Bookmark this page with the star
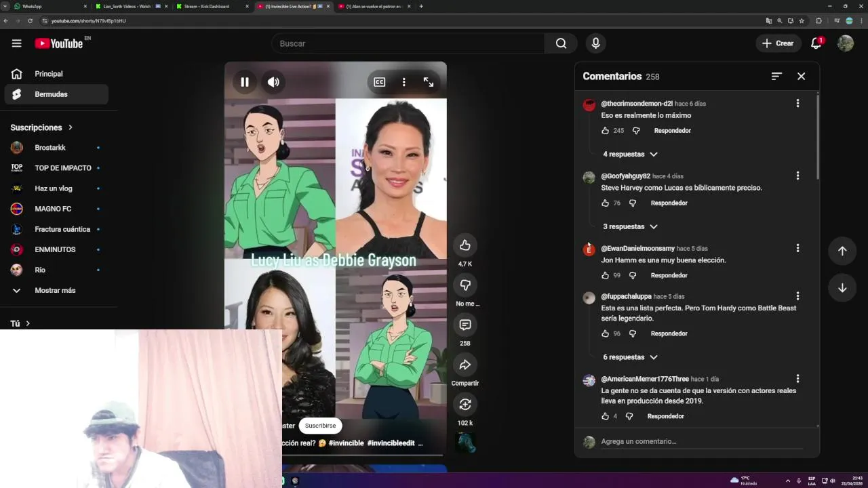Viewport: 868px width, 488px height. tap(802, 21)
